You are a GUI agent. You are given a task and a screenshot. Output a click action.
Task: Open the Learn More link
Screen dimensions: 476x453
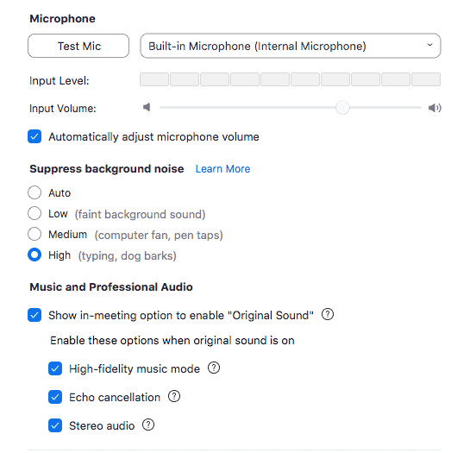[x=222, y=169]
